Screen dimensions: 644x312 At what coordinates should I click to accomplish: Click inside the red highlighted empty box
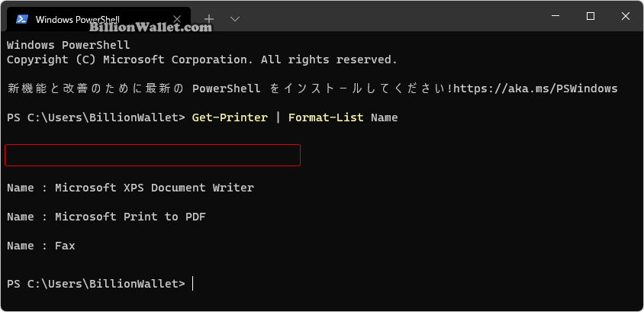(153, 155)
